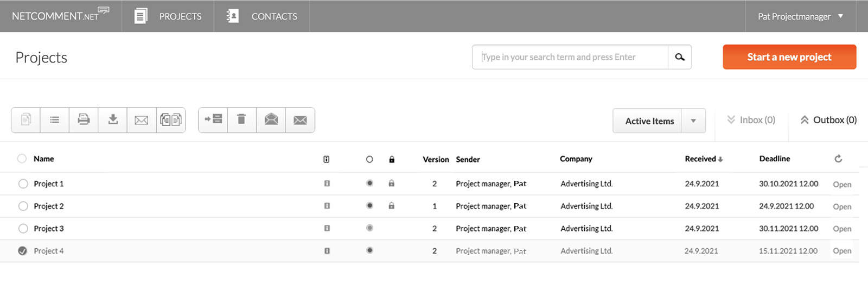Sort by the Received column
The image size is (868, 284).
(x=703, y=159)
